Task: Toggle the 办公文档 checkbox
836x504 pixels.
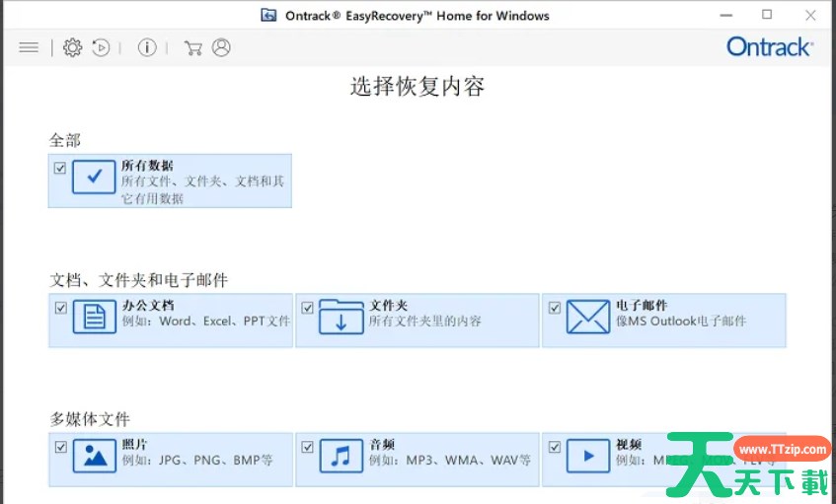Action: tap(61, 308)
